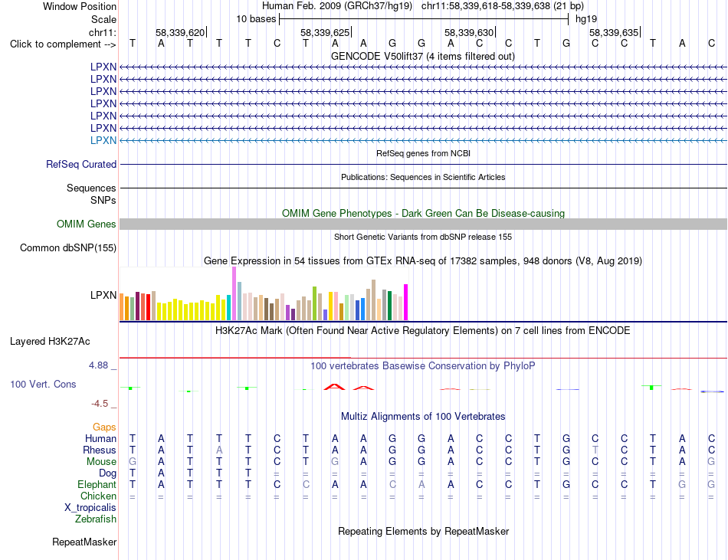Select the OMIM Genes track label
Image resolution: width=728 pixels, height=560 pixels.
[87, 224]
